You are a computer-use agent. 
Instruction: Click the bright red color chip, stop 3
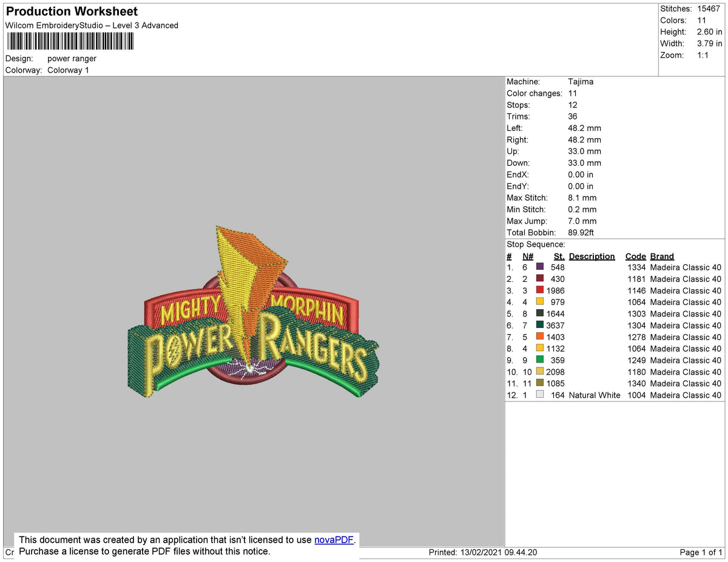(x=539, y=290)
